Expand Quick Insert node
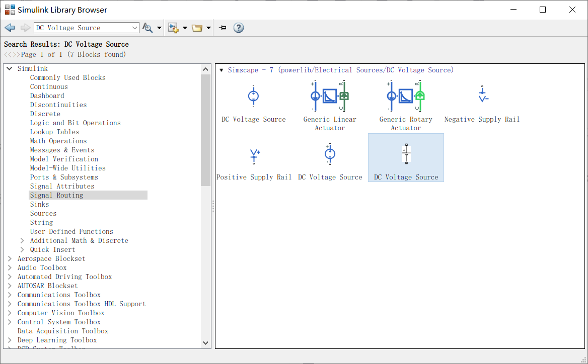This screenshot has width=588, height=364. pyautogui.click(x=22, y=249)
